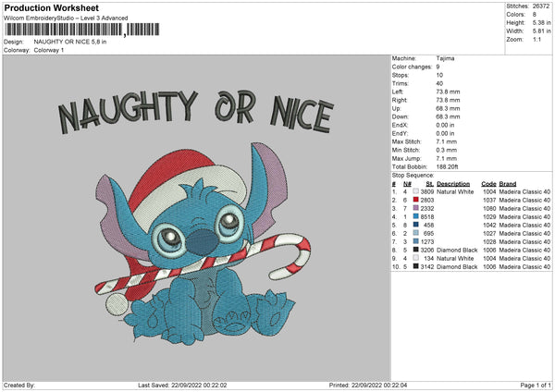
Task: Select the dark navy swatch for 458 stitches
Action: pos(416,225)
